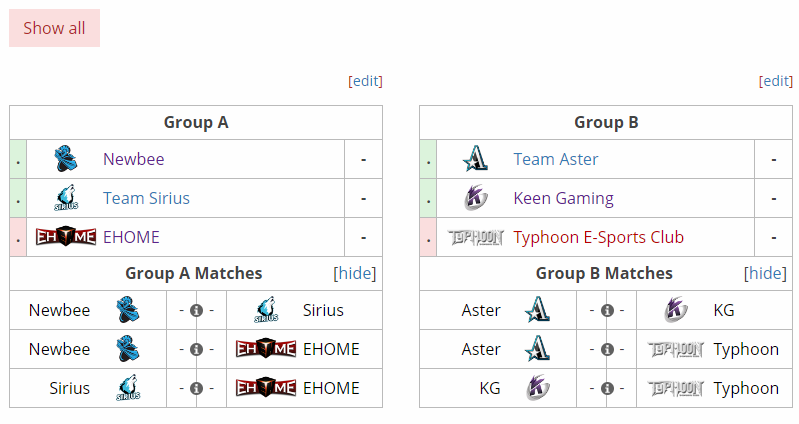
Task: Open the Typhoon E-Sports Club link
Action: click(x=598, y=237)
